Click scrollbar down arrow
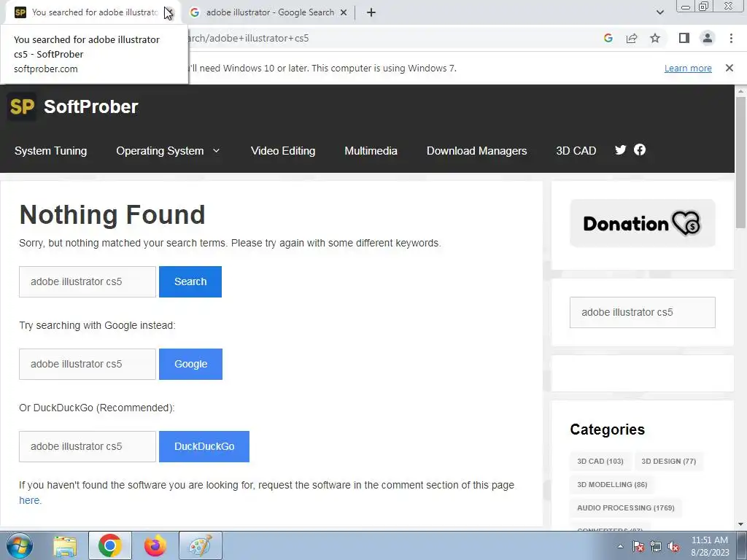Viewport: 747px width, 560px height. click(740, 524)
